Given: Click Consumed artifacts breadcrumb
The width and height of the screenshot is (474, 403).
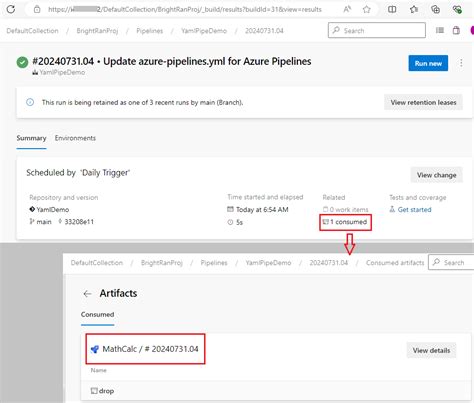Looking at the screenshot, I should point(395,263).
